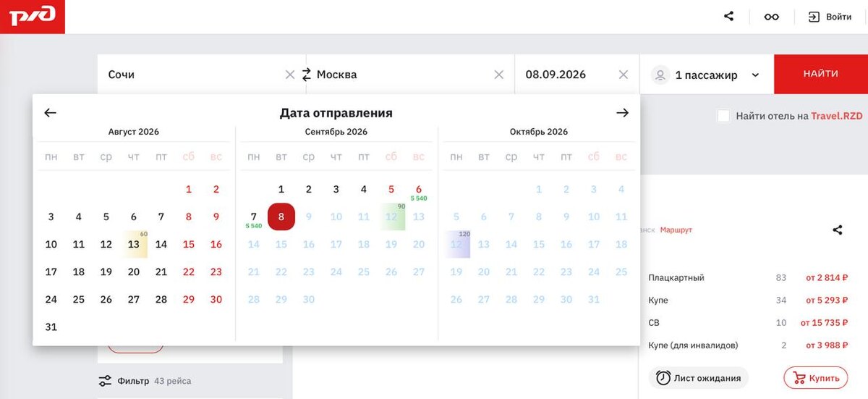Swap departure and destination stations
The width and height of the screenshot is (868, 399).
click(x=306, y=75)
